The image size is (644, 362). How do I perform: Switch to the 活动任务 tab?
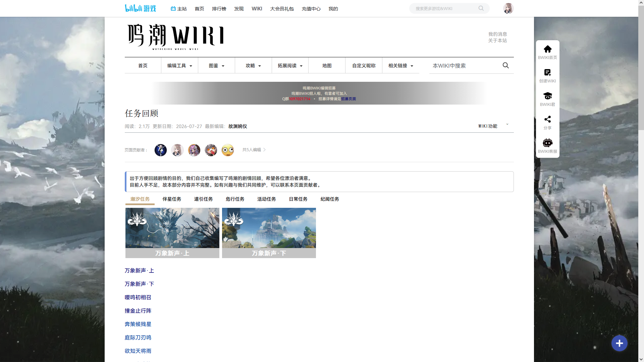click(266, 199)
